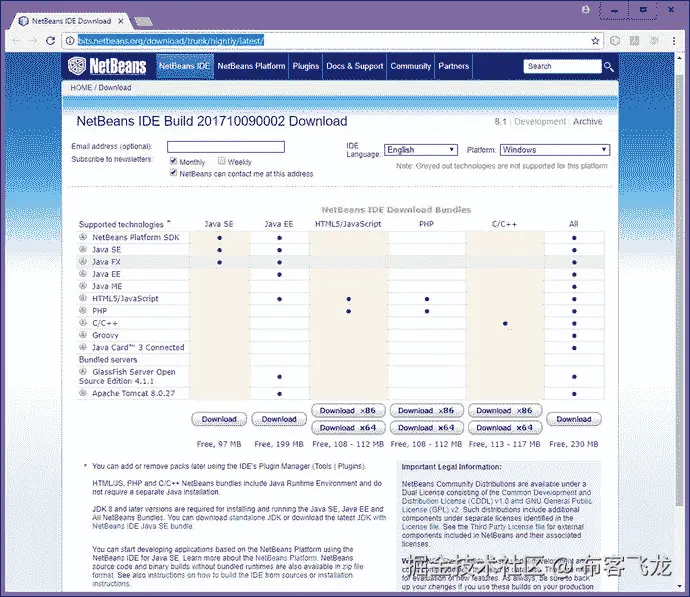Viewport: 690px width, 597px height.
Task: Reload the page with refresh icon
Action: coord(51,41)
